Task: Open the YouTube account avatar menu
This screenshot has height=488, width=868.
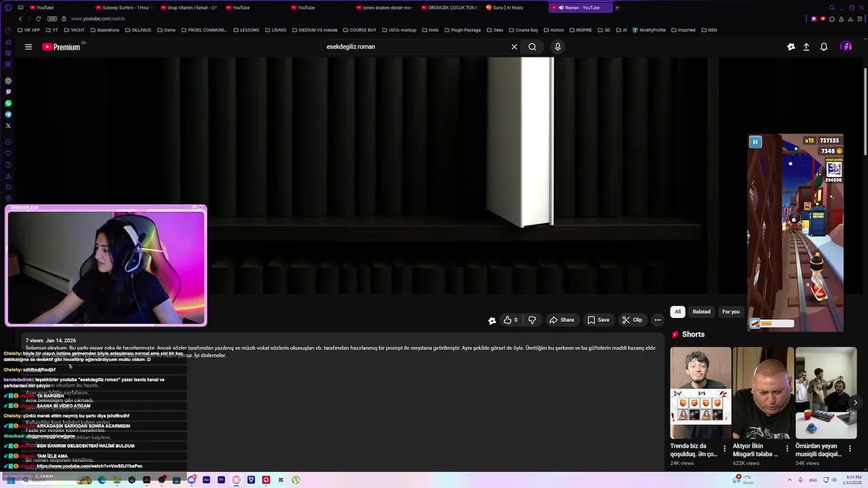Action: (x=846, y=47)
